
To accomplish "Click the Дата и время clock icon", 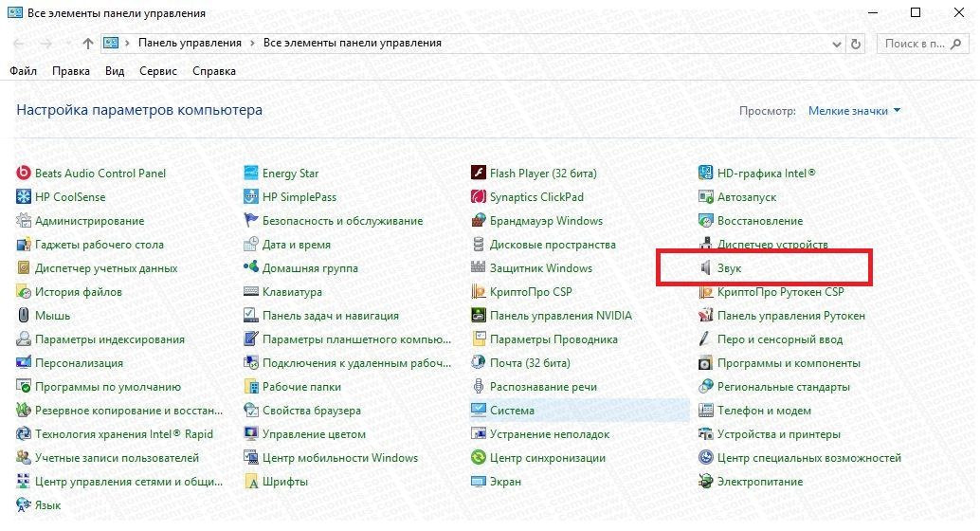I will pos(250,245).
